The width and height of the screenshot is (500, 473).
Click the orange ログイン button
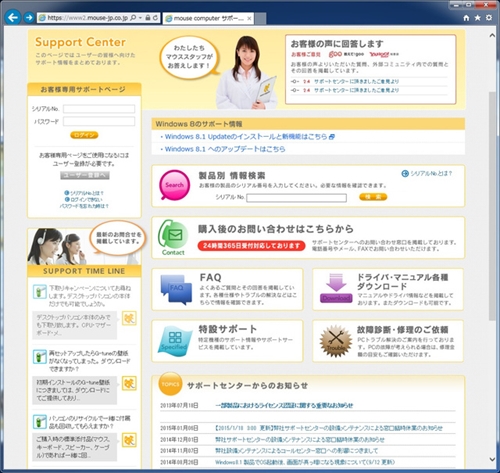coord(84,135)
